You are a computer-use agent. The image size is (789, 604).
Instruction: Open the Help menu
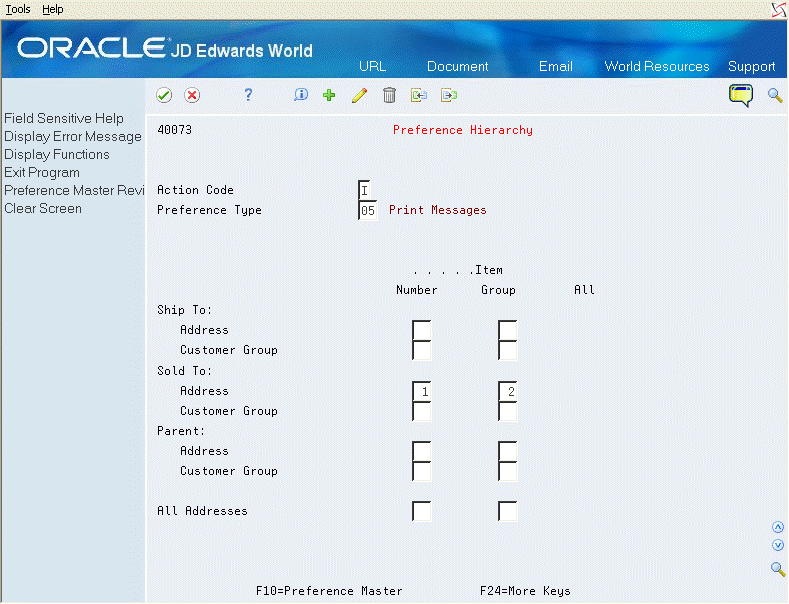pos(52,9)
